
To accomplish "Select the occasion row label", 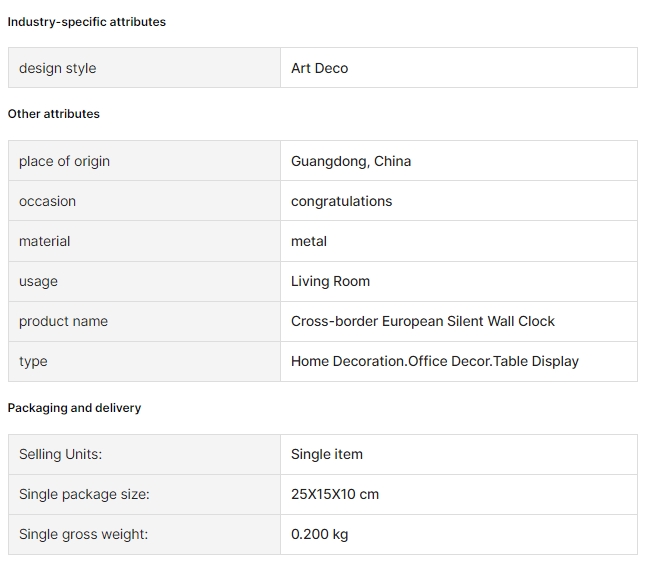I will (x=47, y=201).
